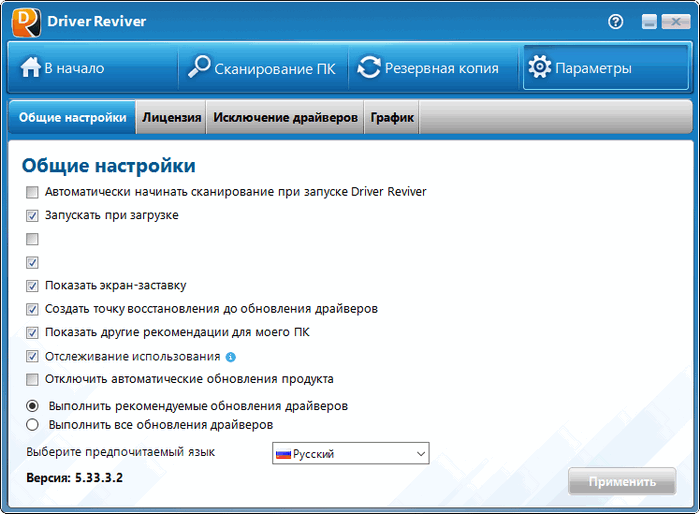Viewport: 700px width, 514px height.
Task: Open Резервная копия section
Action: click(433, 67)
